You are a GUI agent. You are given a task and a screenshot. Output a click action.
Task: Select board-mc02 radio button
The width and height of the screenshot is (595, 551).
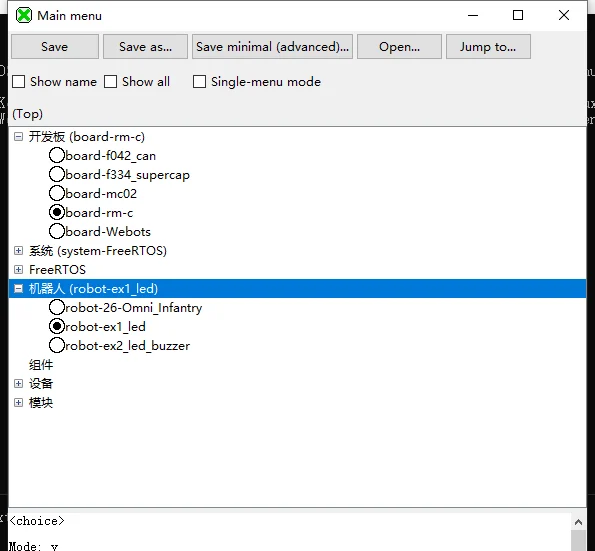point(57,194)
